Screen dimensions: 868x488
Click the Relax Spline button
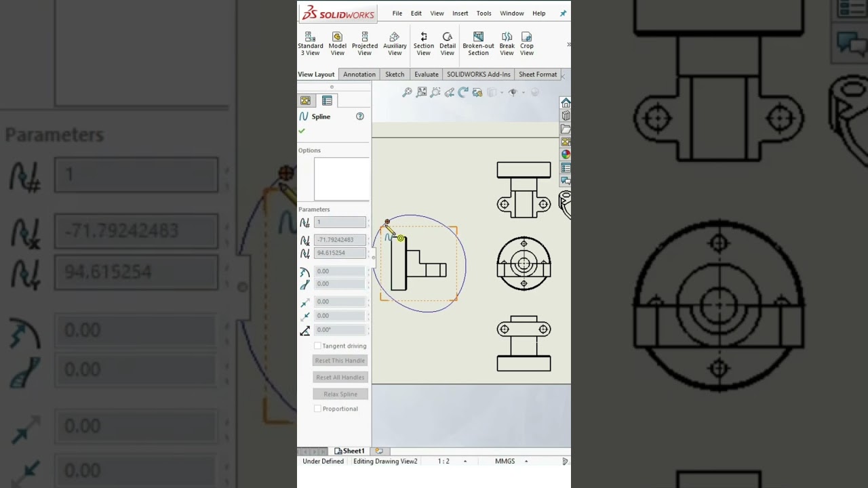[x=340, y=394]
